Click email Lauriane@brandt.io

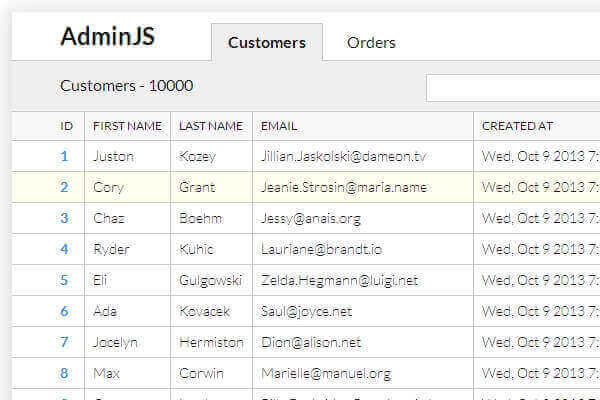click(321, 249)
